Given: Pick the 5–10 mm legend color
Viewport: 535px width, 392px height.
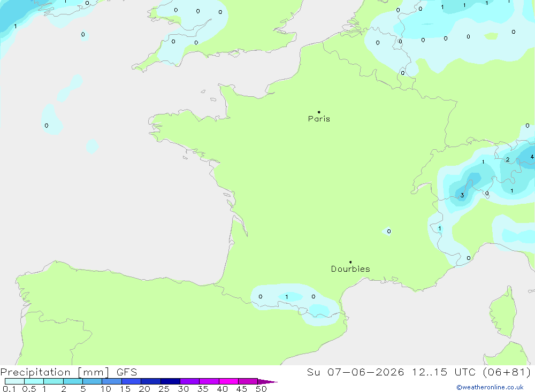Looking at the screenshot, I should pyautogui.click(x=93, y=381).
